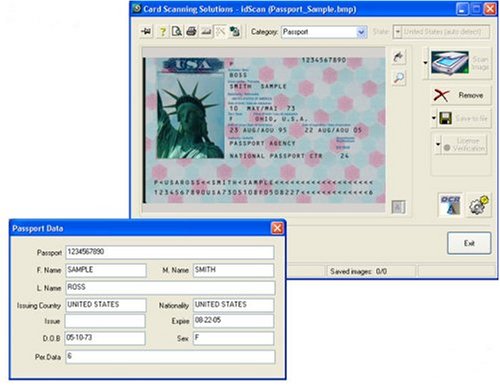Click the empty Issue date field
The width and height of the screenshot is (500, 392).
[105, 321]
